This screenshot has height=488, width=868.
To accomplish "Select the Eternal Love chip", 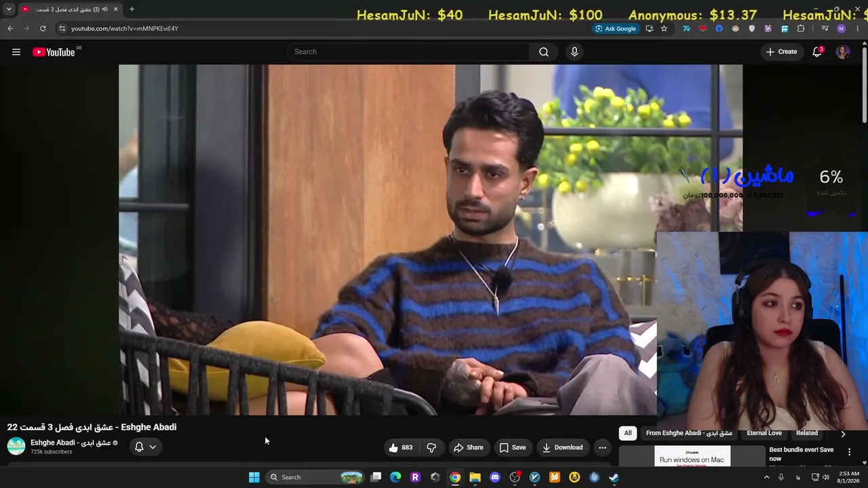I will point(764,433).
